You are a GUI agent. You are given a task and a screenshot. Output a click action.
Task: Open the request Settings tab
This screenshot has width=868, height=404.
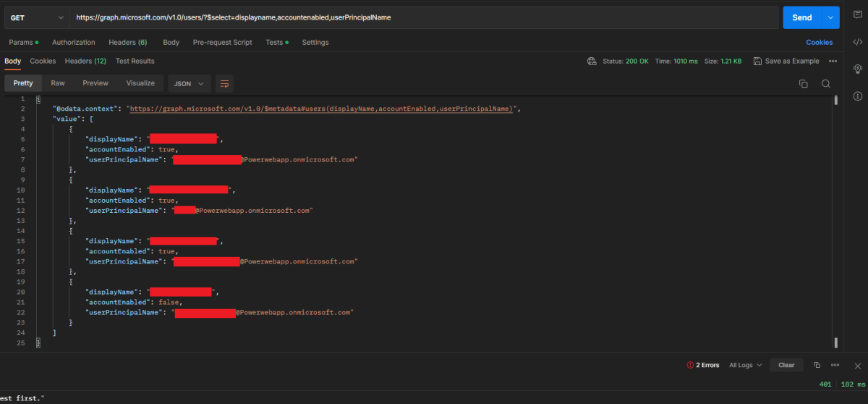(315, 43)
